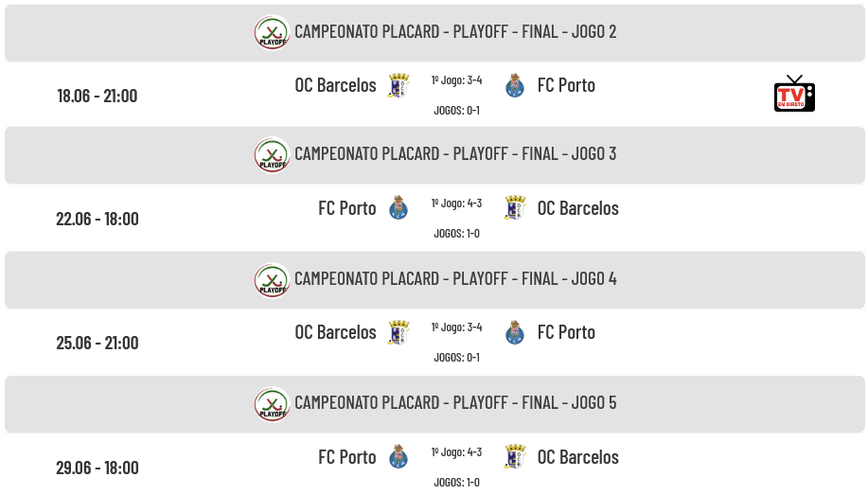Image resolution: width=868 pixels, height=495 pixels.
Task: Click OC Barcelos crest in 22.06 match
Action: (x=515, y=207)
